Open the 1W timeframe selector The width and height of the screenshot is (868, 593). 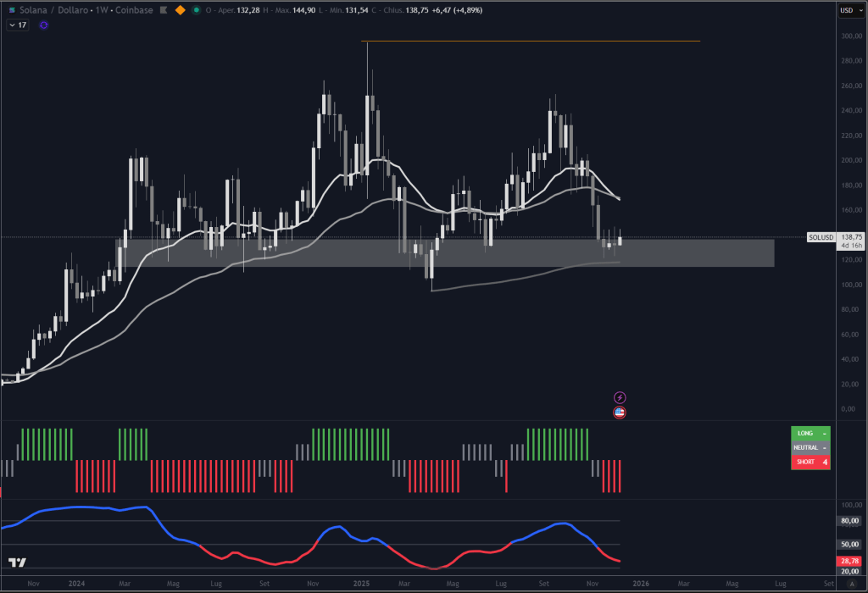[x=101, y=10]
